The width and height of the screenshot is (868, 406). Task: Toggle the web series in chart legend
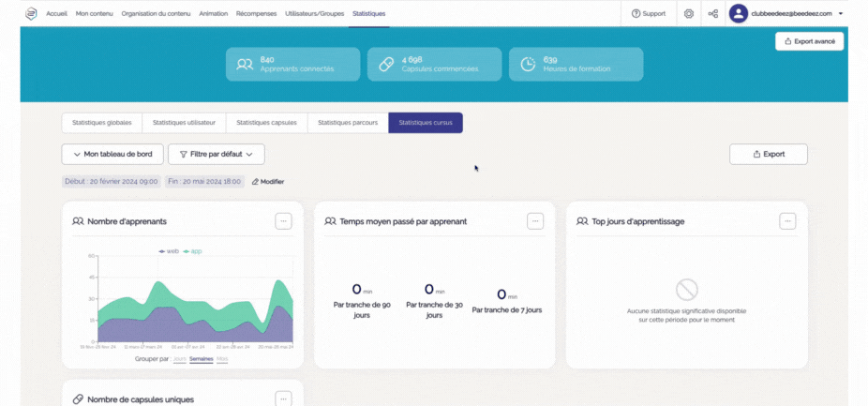coord(170,251)
